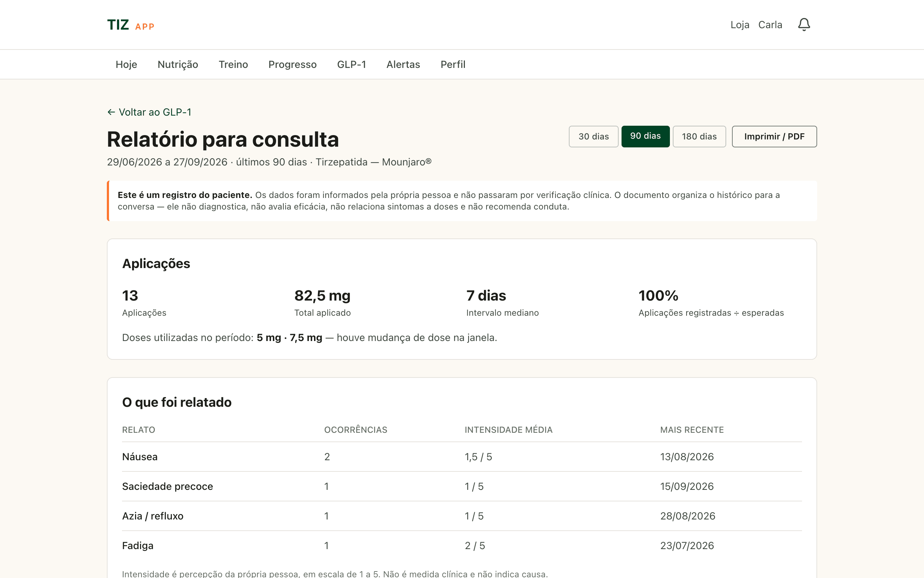This screenshot has height=578, width=924.
Task: Switch to the Treino tab
Action: (x=233, y=64)
